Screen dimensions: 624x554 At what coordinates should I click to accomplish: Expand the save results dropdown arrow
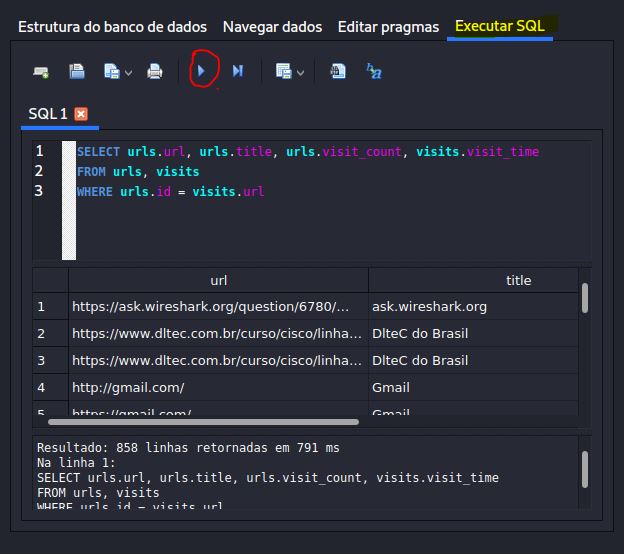pos(300,72)
